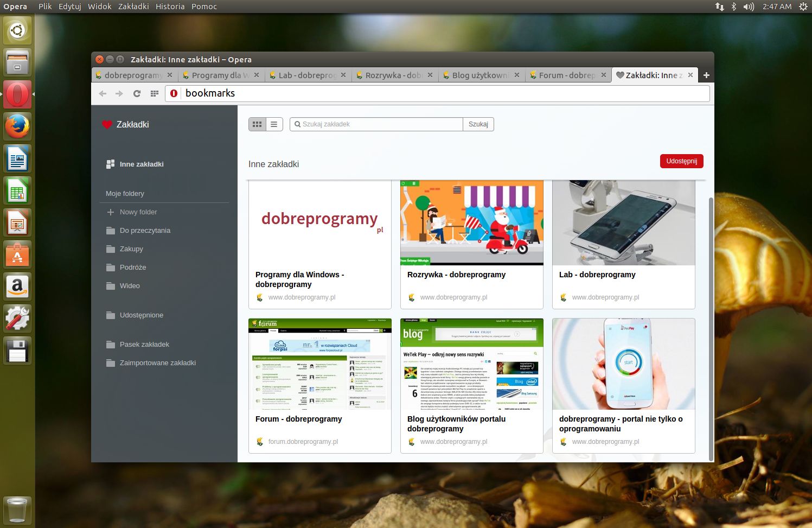The width and height of the screenshot is (812, 528).
Task: Open the Bluetooth indicator menu
Action: point(733,7)
